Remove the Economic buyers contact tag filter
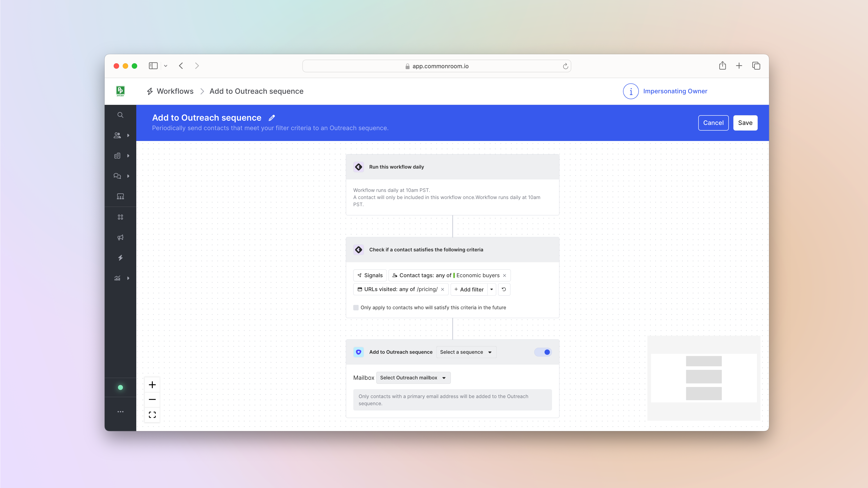Screen dimensions: 868x488 (x=504, y=275)
